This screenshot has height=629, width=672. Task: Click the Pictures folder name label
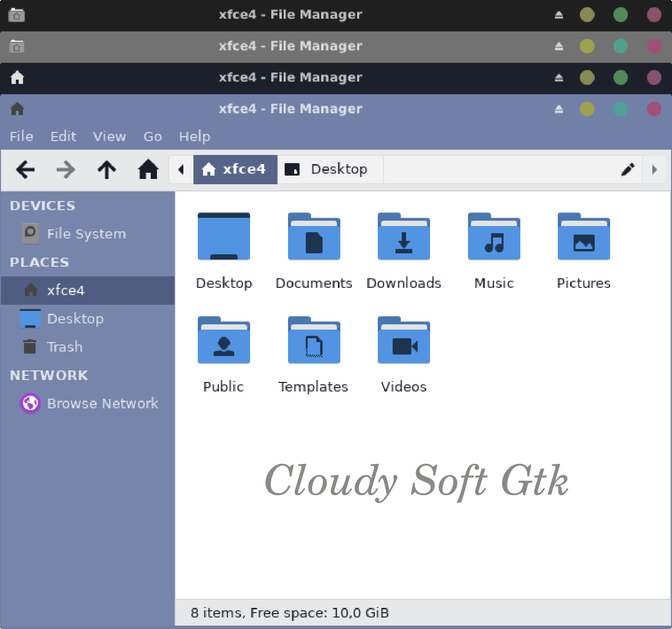click(584, 283)
